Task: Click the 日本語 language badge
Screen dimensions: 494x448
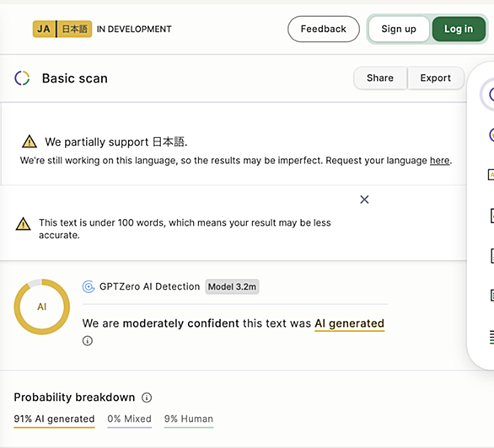Action: [75, 29]
